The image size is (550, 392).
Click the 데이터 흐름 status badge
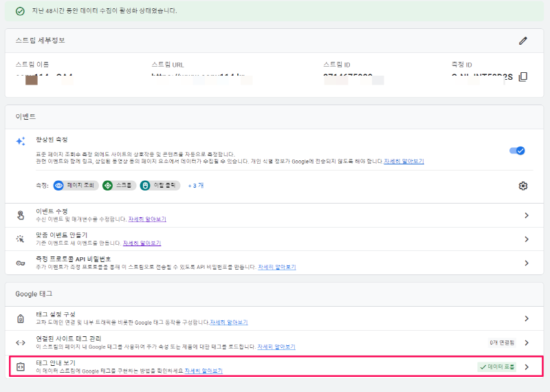coord(496,367)
